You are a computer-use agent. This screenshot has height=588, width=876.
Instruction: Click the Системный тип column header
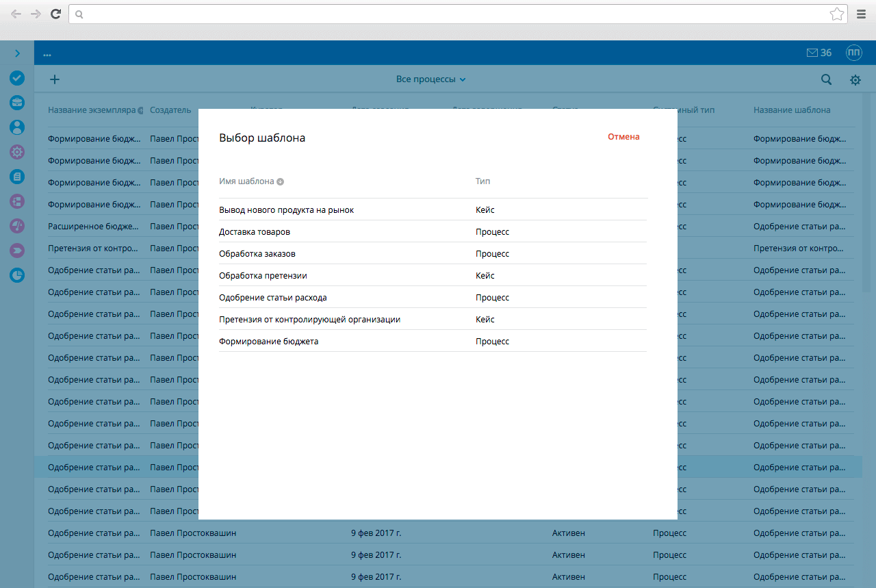[684, 110]
